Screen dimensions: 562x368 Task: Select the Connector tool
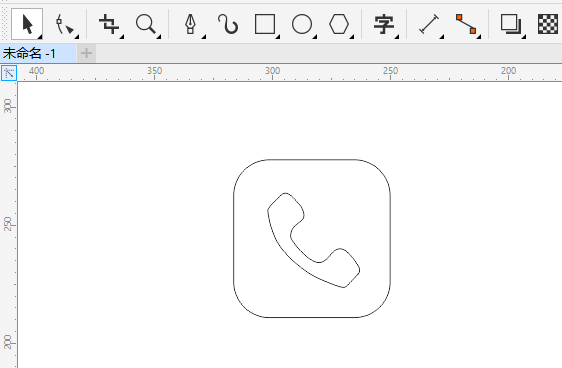(466, 24)
